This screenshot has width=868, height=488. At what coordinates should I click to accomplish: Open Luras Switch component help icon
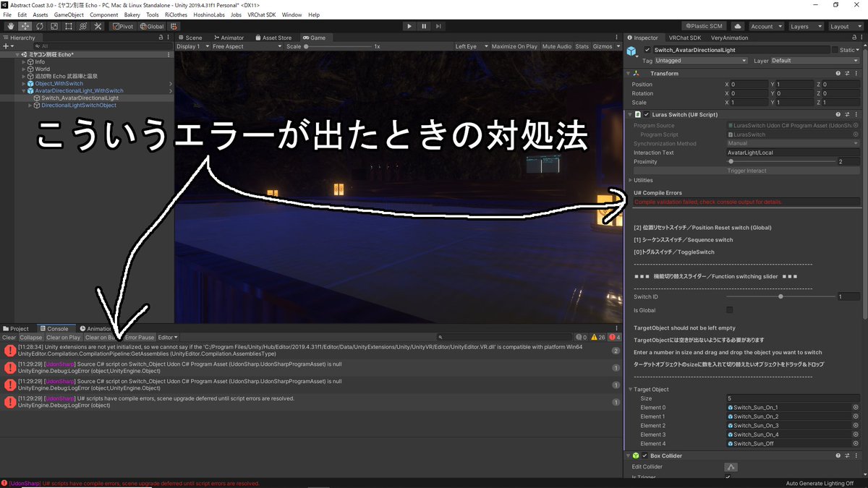pyautogui.click(x=838, y=114)
